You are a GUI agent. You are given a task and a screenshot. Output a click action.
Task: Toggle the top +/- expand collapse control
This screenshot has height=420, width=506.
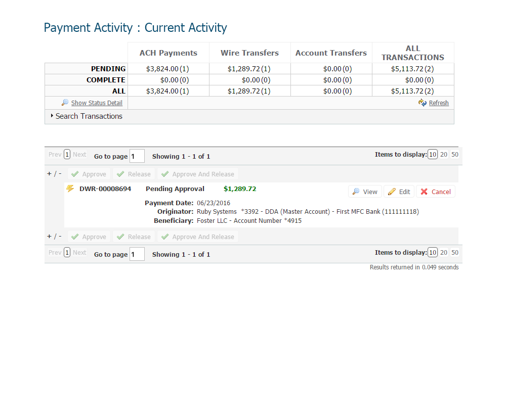coord(54,173)
